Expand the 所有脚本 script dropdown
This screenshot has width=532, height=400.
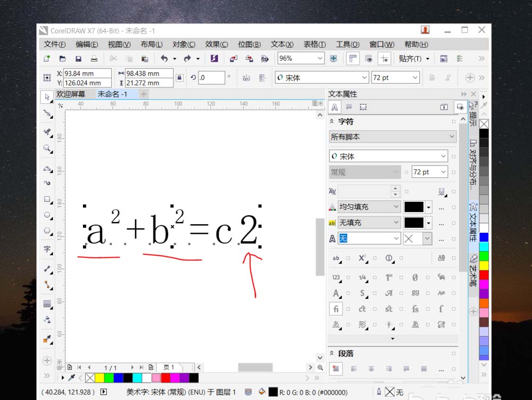pos(393,137)
